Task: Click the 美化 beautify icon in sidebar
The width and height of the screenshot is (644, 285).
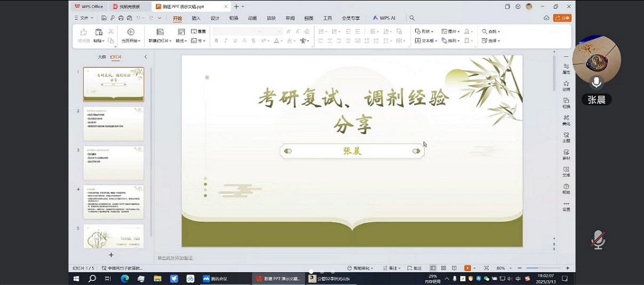Action: point(566,119)
